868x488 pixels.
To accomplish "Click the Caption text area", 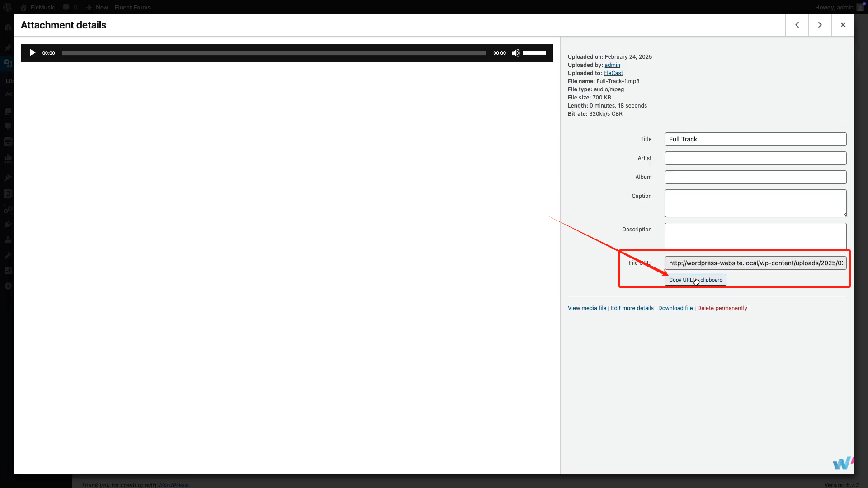I will (755, 203).
